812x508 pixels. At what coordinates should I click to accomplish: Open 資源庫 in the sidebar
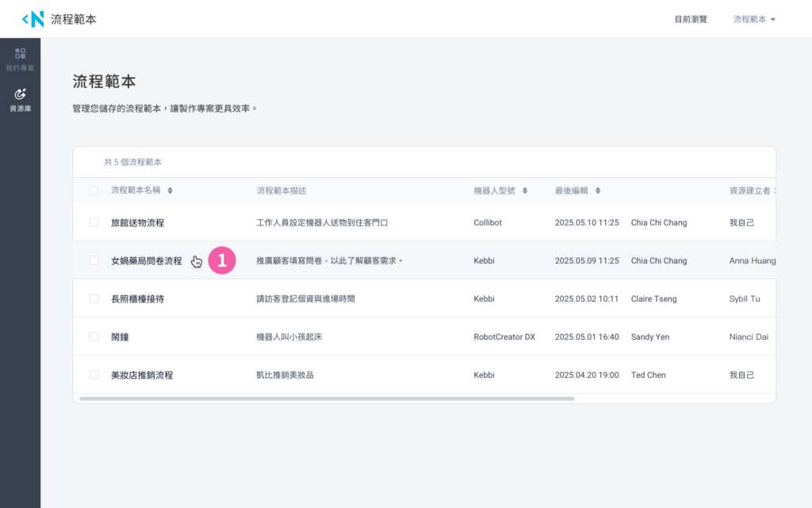(x=20, y=100)
